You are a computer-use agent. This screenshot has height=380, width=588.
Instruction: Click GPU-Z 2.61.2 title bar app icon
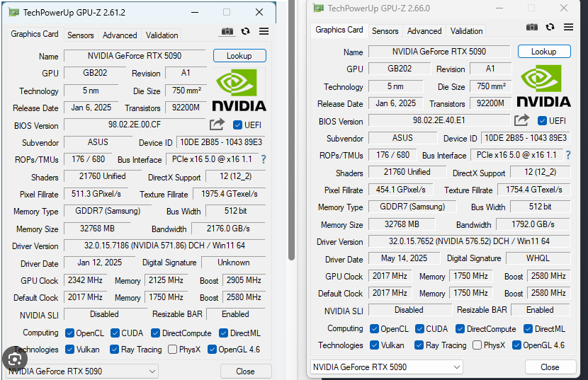point(14,12)
